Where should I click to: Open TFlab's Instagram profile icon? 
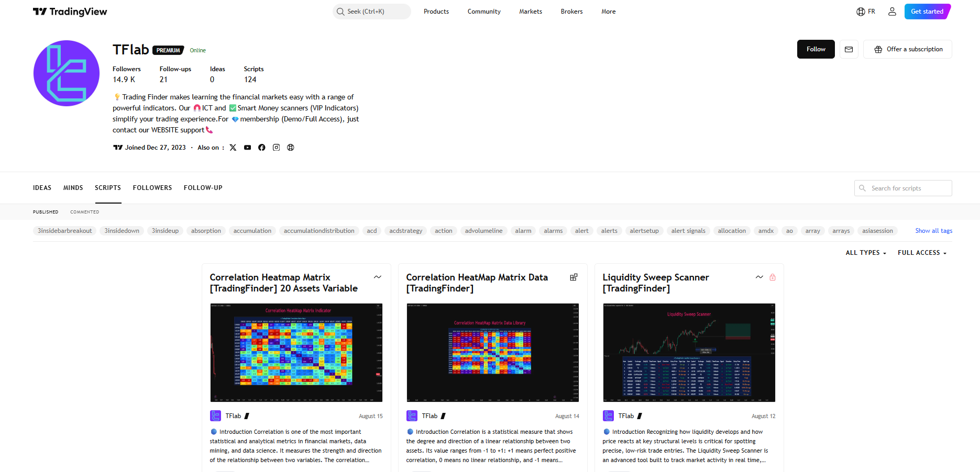276,148
